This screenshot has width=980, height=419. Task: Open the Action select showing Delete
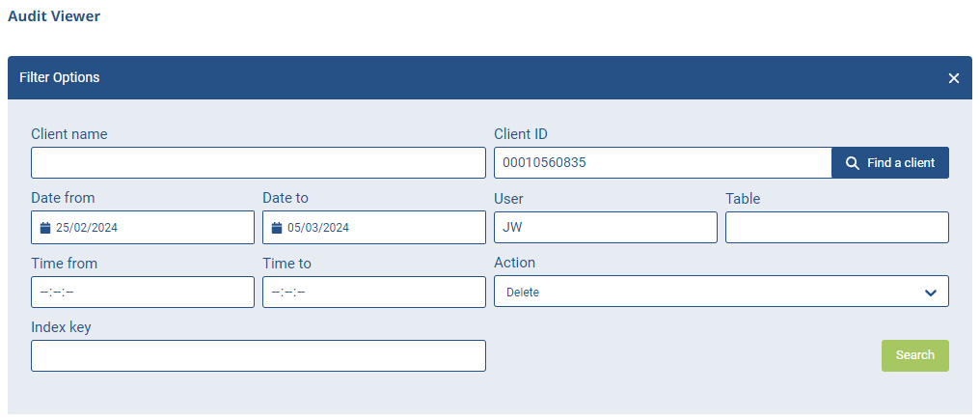(721, 292)
